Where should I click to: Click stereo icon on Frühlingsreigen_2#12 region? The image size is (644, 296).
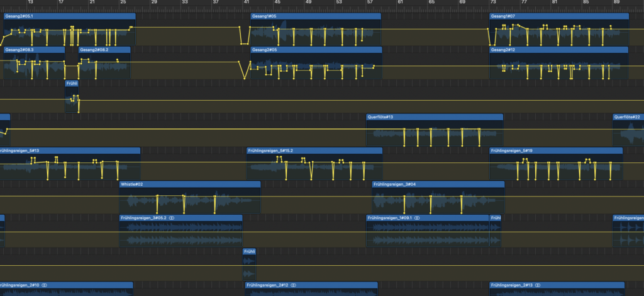click(x=294, y=285)
